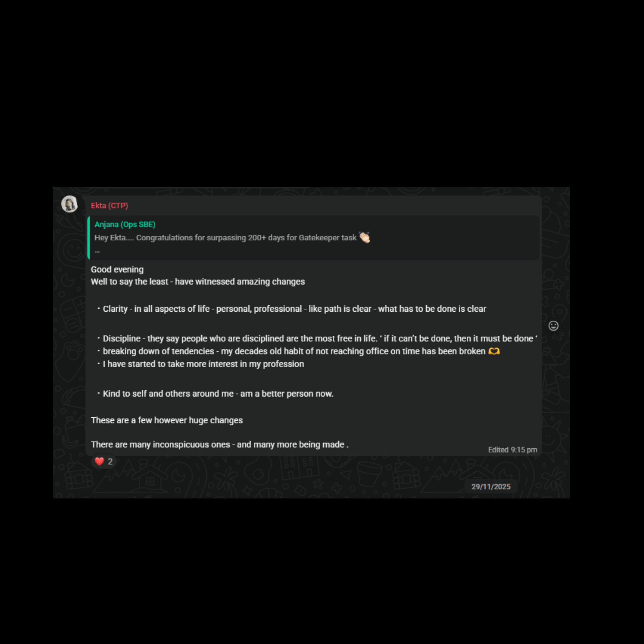Image resolution: width=644 pixels, height=644 pixels.
Task: Click the "Edited 9:15 pm" timestamp
Action: pos(513,450)
